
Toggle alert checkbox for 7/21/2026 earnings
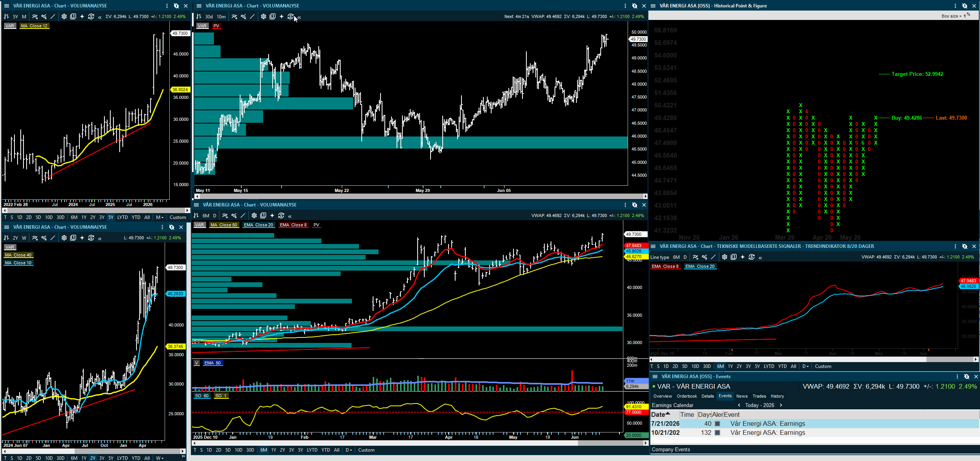point(718,423)
